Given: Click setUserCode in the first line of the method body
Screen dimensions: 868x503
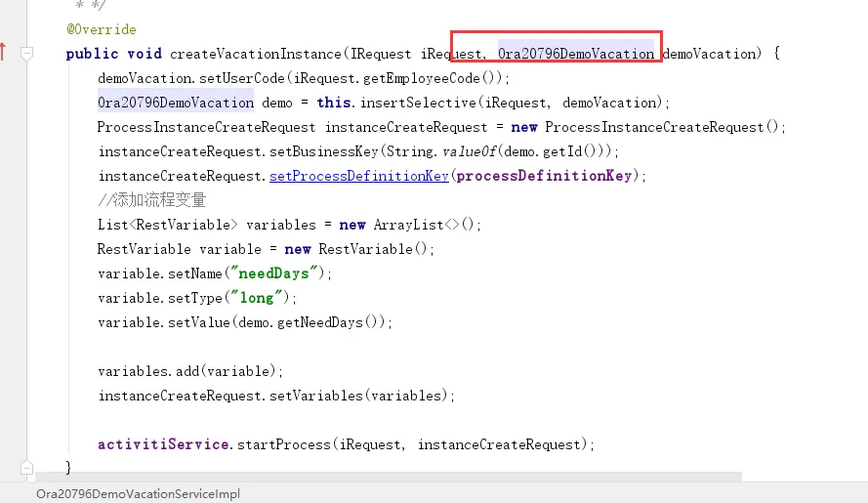Looking at the screenshot, I should click(x=242, y=78).
